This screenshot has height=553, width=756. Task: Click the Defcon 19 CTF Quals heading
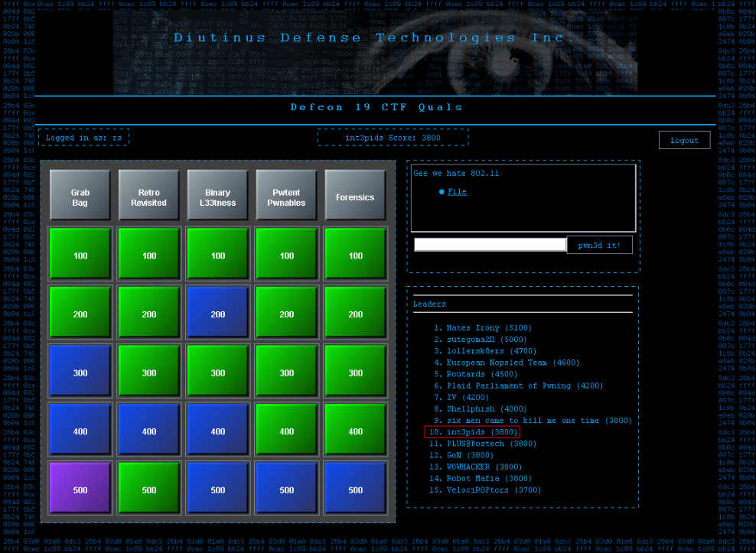click(376, 107)
